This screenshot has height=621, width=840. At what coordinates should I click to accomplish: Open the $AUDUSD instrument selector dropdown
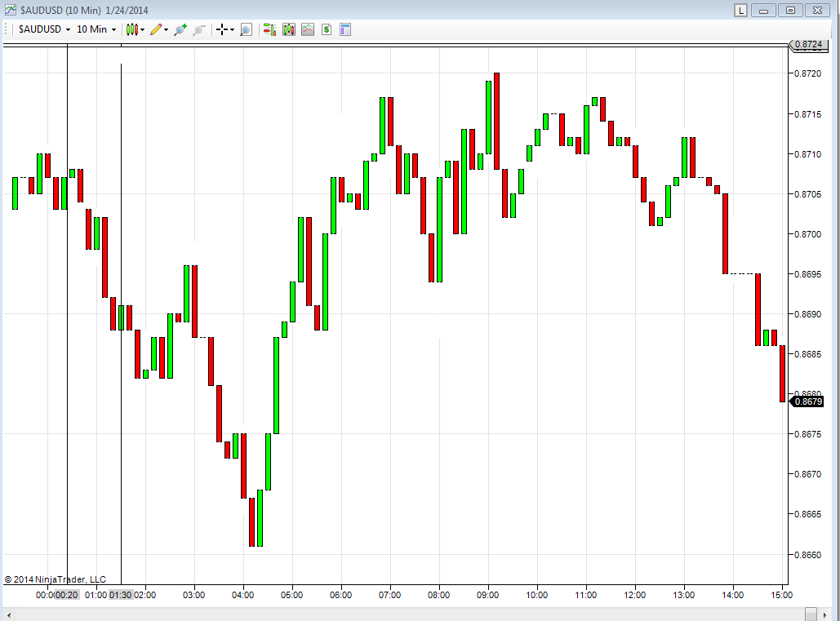(x=44, y=29)
